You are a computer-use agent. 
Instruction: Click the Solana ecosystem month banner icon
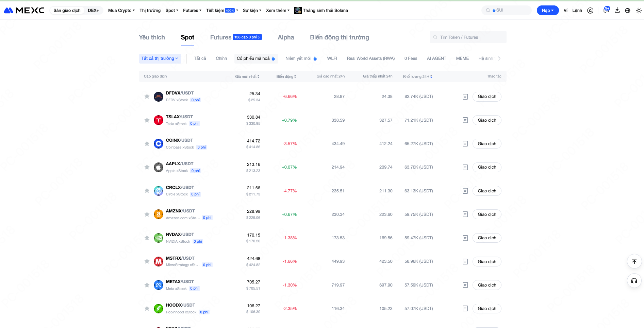pos(298,11)
